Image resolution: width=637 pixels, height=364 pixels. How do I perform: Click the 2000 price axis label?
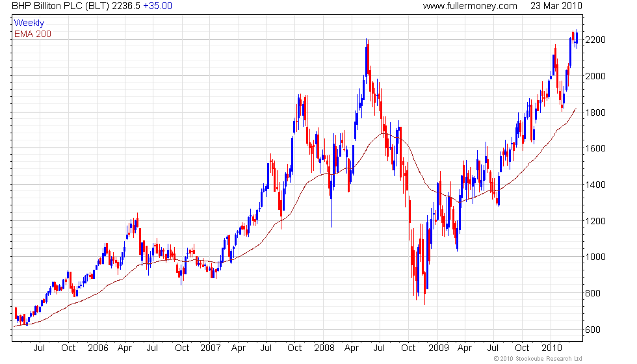point(595,76)
